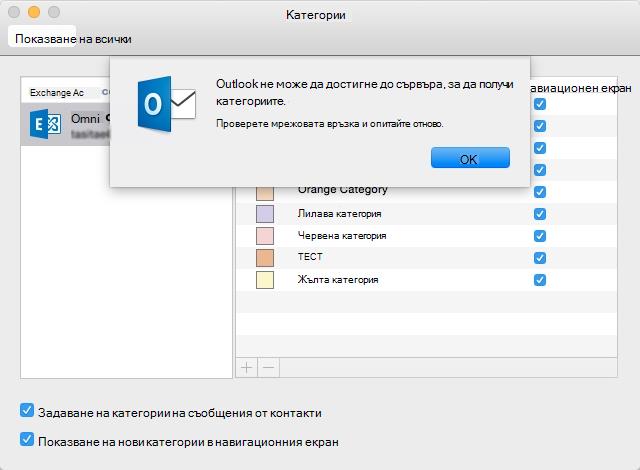Viewport: 640px width, 470px height.
Task: Uncheck navigation checkbox for ТЕСТ category
Action: pos(540,258)
